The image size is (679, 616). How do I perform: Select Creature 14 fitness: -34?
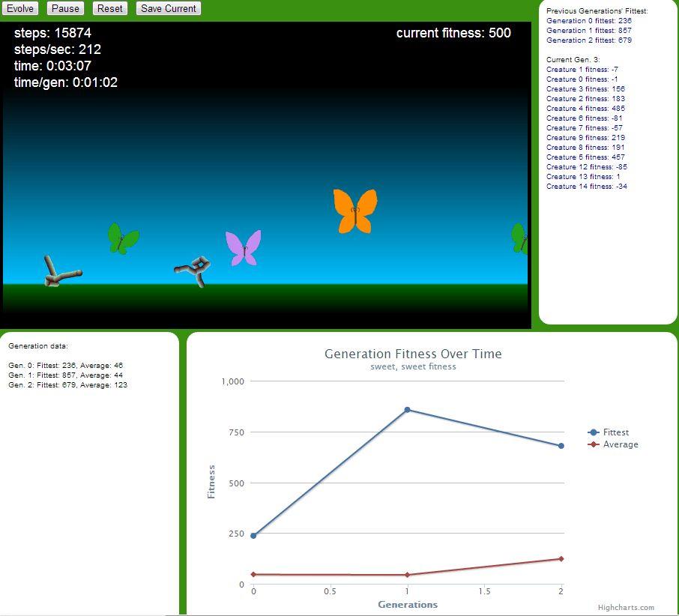587,186
